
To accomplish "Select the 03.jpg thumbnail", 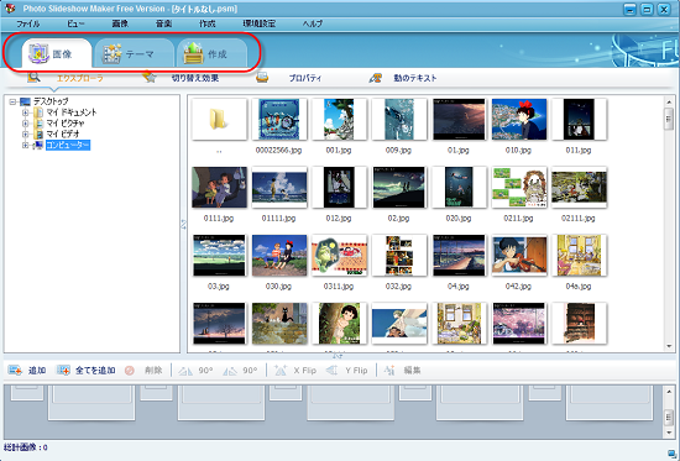I will [219, 255].
